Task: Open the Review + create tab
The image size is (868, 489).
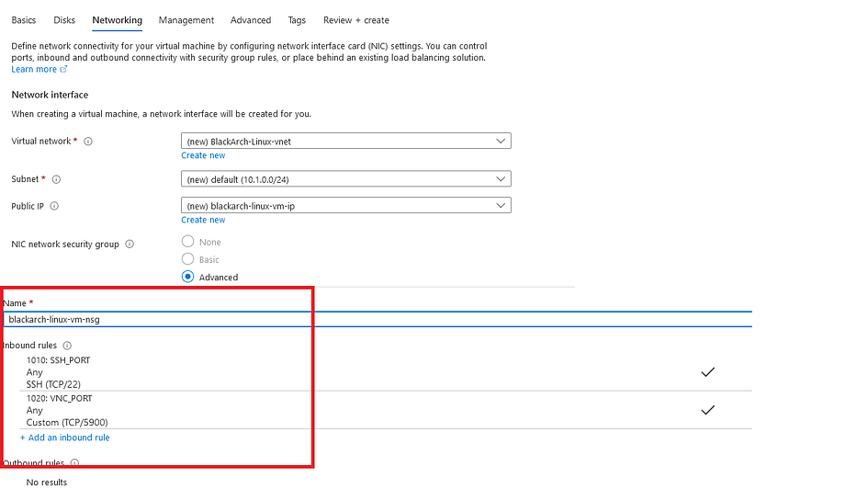Action: tap(356, 20)
